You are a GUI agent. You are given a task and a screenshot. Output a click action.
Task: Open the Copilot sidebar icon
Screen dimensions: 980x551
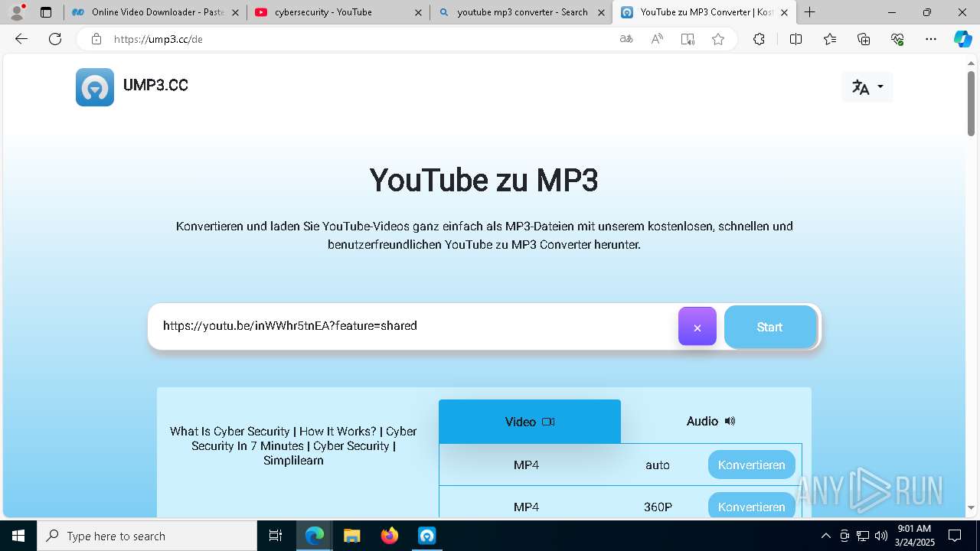tap(962, 39)
